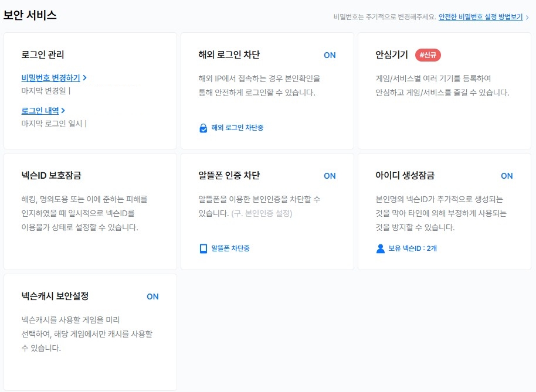Click the 로그인 관리 card title
The height and width of the screenshot is (392, 536).
[x=43, y=54]
